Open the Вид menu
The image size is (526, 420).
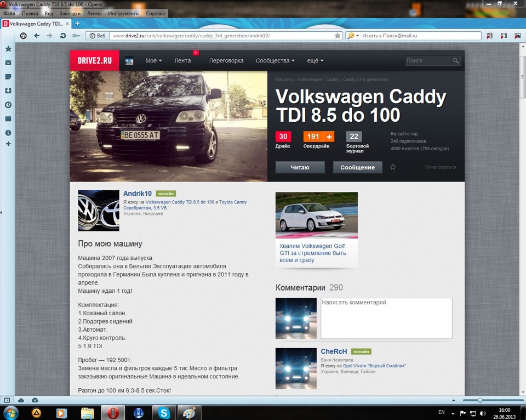coord(49,13)
